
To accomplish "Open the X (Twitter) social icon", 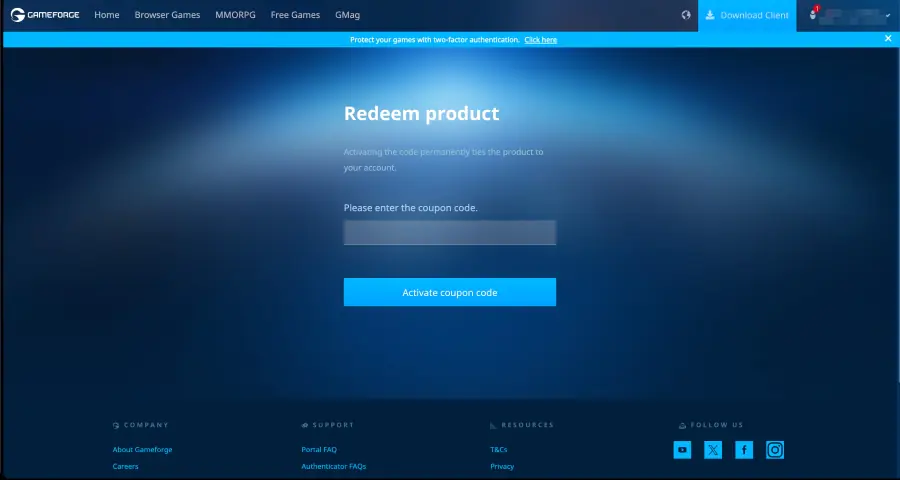I will (713, 450).
